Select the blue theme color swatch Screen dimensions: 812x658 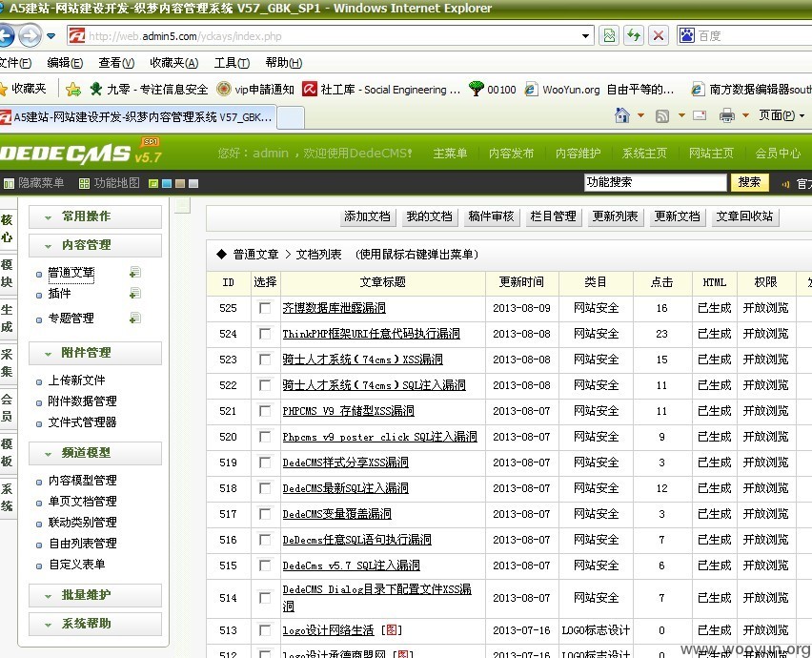coord(167,183)
